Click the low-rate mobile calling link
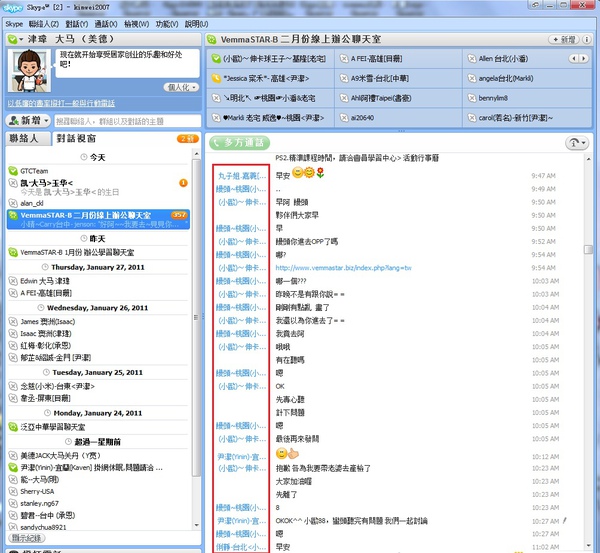 coord(61,103)
